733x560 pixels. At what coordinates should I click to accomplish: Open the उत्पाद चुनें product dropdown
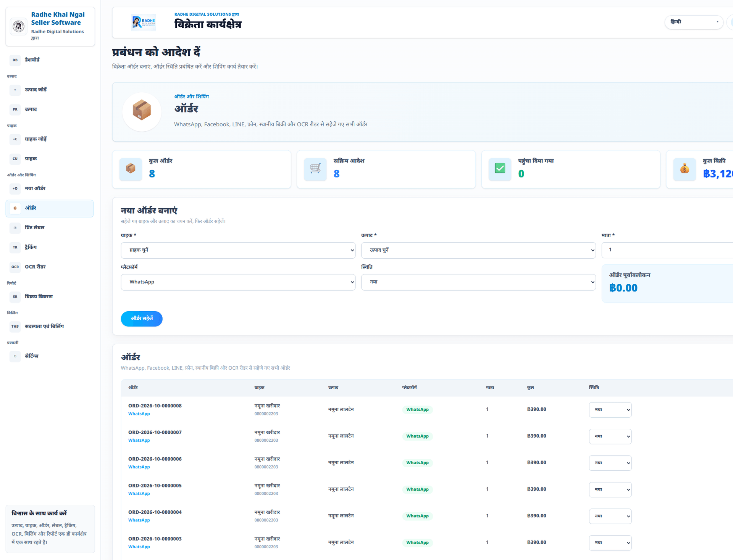478,250
